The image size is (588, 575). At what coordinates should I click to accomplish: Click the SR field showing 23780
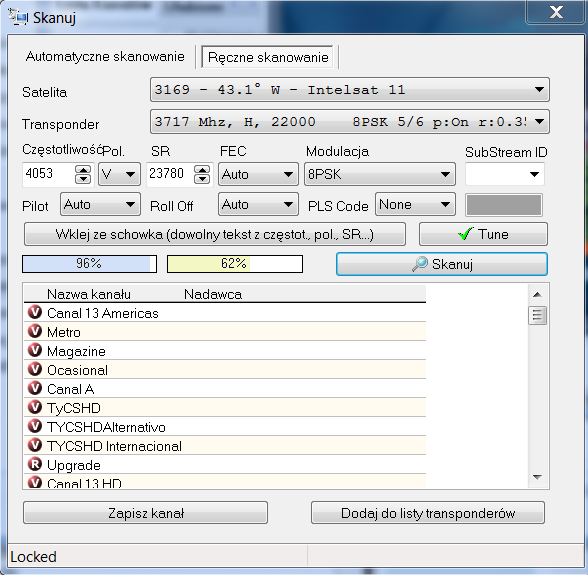(170, 174)
